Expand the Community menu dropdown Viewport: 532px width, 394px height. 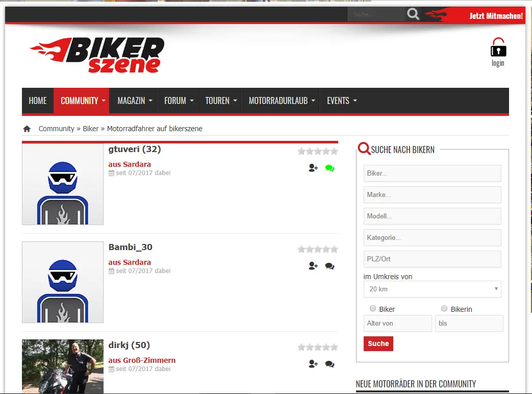83,101
